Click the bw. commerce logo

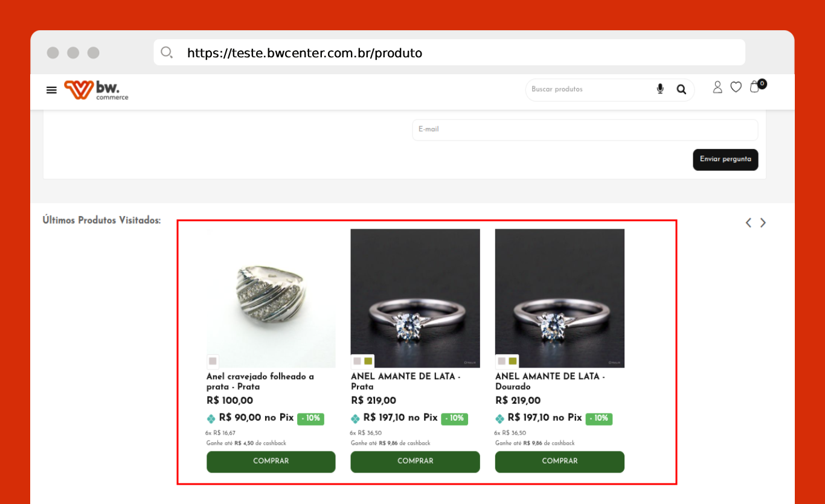(97, 90)
